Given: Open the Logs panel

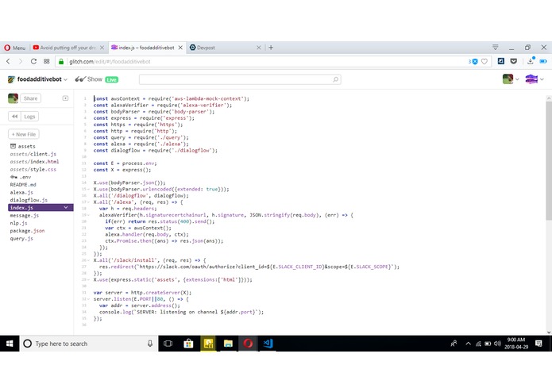Looking at the screenshot, I should pos(29,117).
